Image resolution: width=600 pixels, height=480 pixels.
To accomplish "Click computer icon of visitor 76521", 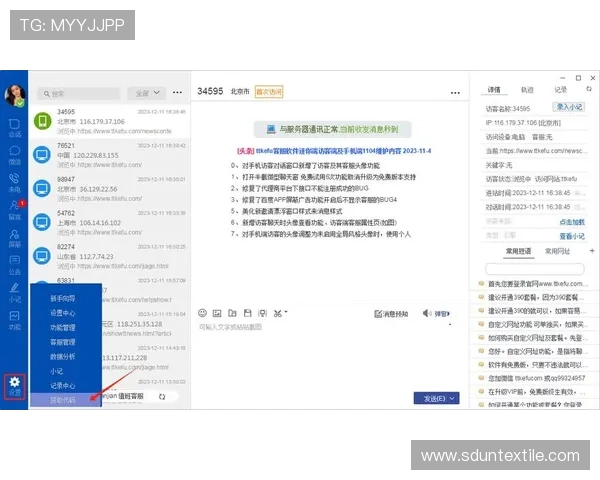I will 42,155.
